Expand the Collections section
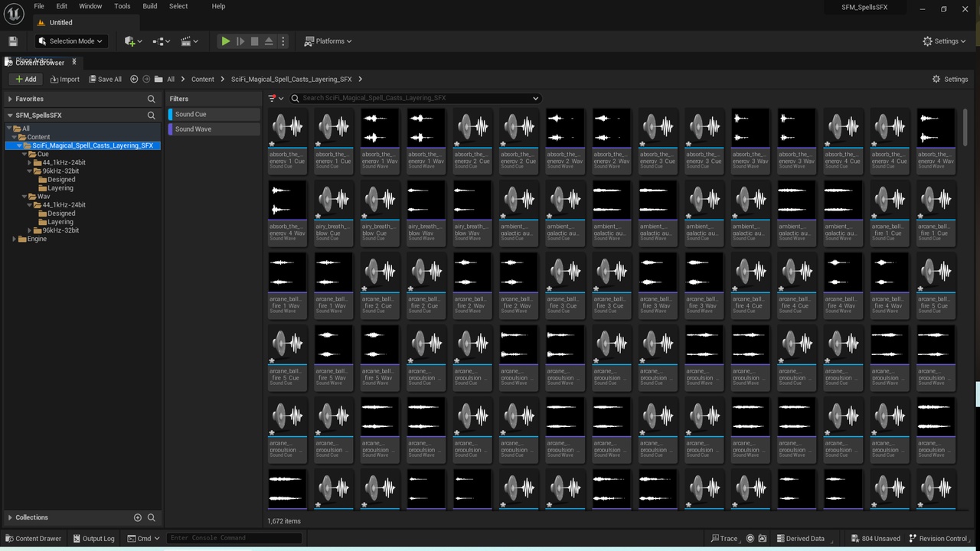980x551 pixels. click(10, 517)
